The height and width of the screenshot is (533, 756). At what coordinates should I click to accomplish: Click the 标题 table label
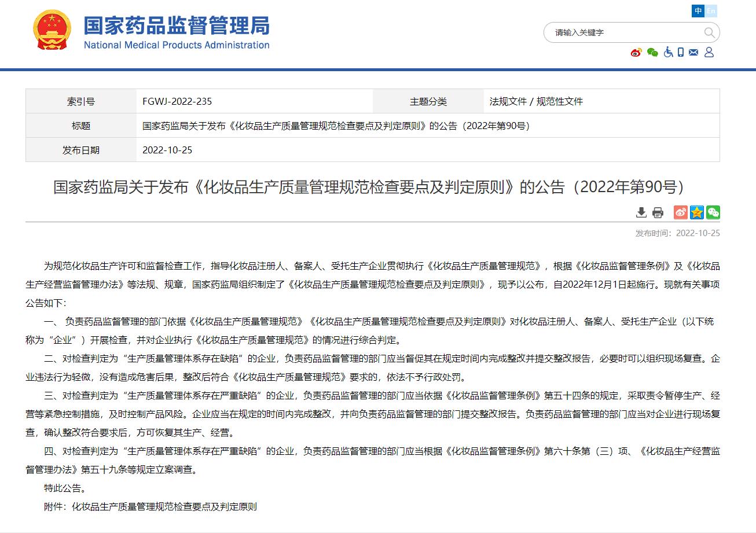(x=81, y=126)
